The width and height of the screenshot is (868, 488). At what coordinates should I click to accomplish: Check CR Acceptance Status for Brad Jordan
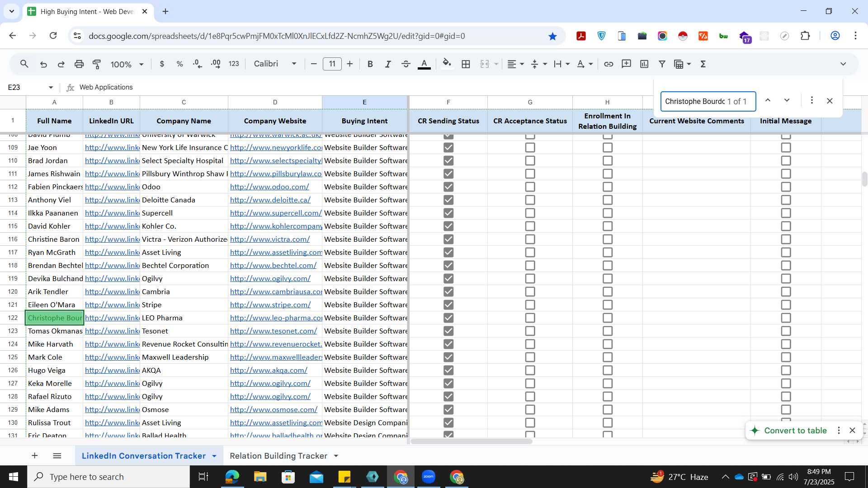tap(530, 160)
